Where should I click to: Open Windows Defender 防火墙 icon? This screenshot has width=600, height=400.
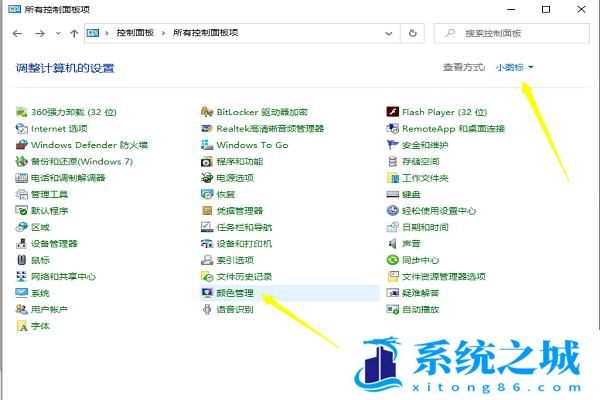click(x=21, y=145)
